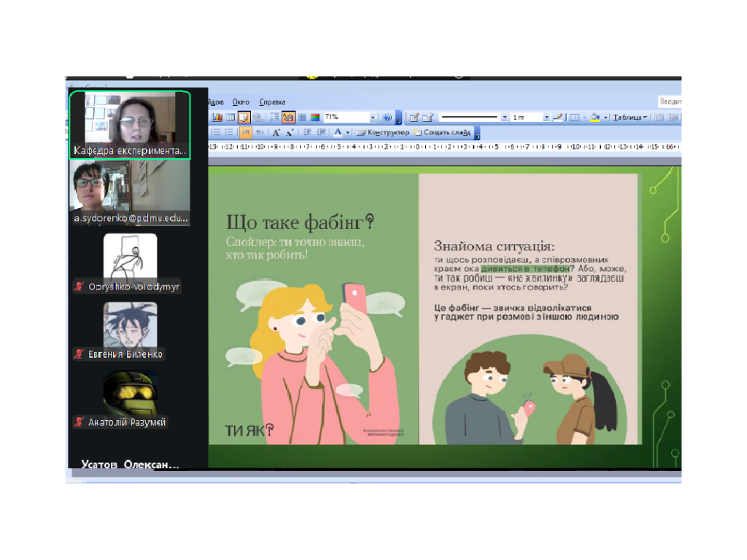747x560 pixels.
Task: Open the line style dropdown
Action: point(504,117)
